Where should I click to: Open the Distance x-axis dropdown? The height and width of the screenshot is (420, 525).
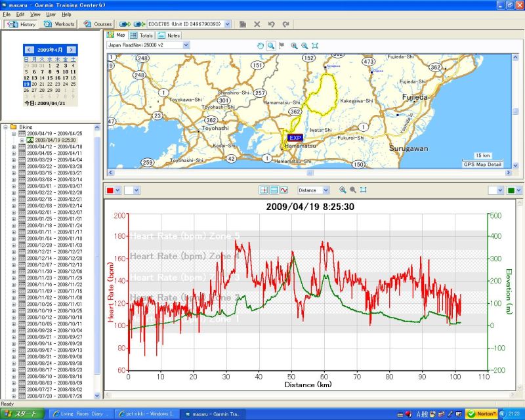(325, 190)
